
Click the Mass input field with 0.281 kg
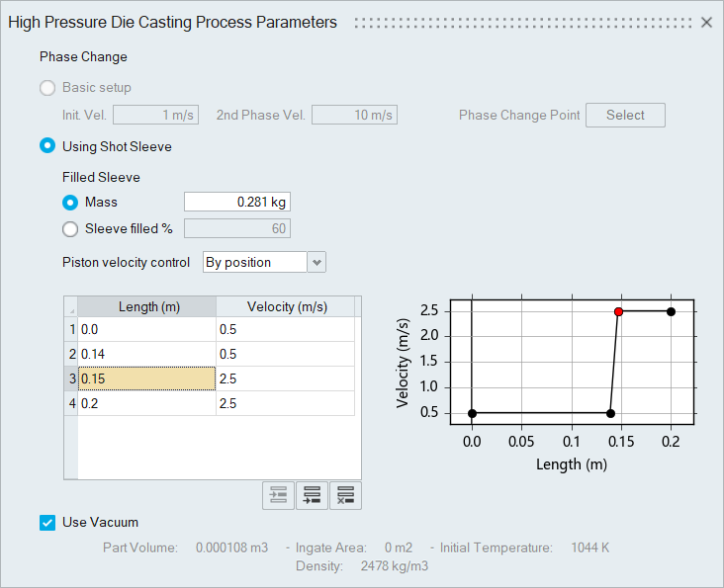[x=237, y=203]
